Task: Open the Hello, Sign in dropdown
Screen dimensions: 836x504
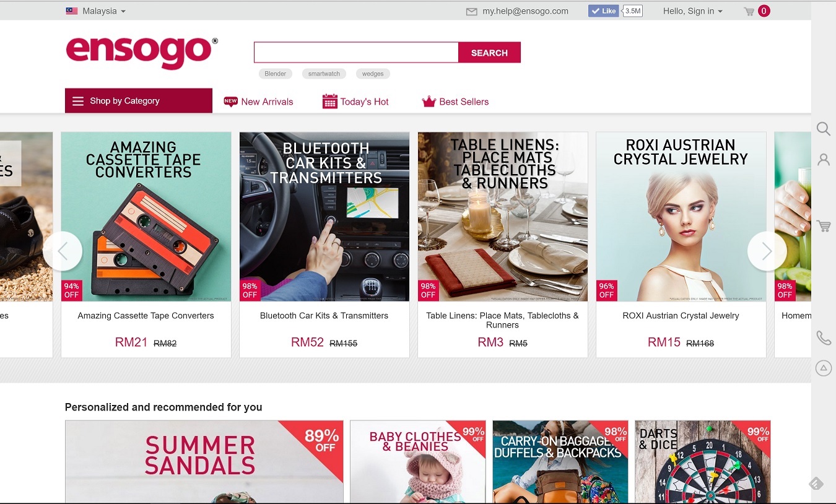Action: (692, 11)
